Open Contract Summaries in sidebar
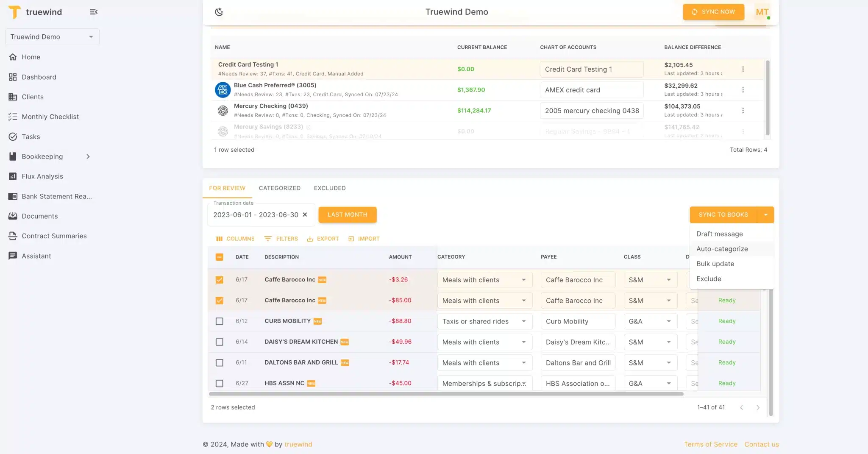 click(54, 236)
